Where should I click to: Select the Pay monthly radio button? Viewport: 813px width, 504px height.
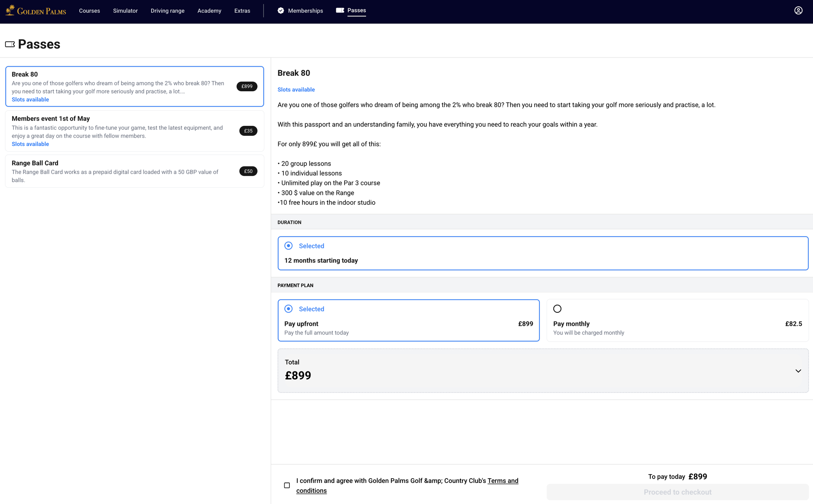pos(557,309)
